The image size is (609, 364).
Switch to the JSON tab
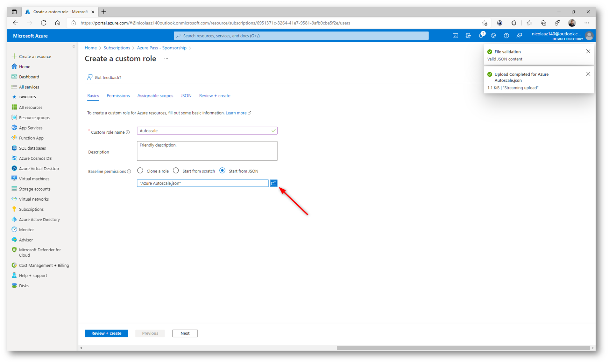[x=186, y=95]
